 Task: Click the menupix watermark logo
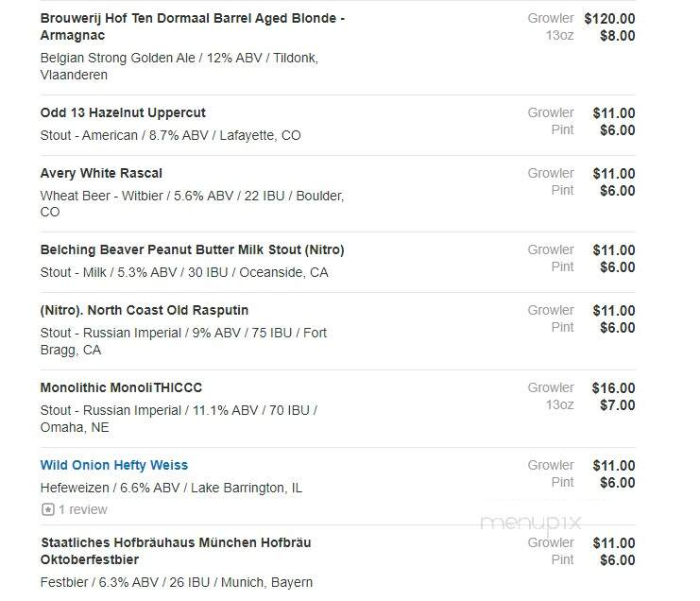(x=531, y=523)
